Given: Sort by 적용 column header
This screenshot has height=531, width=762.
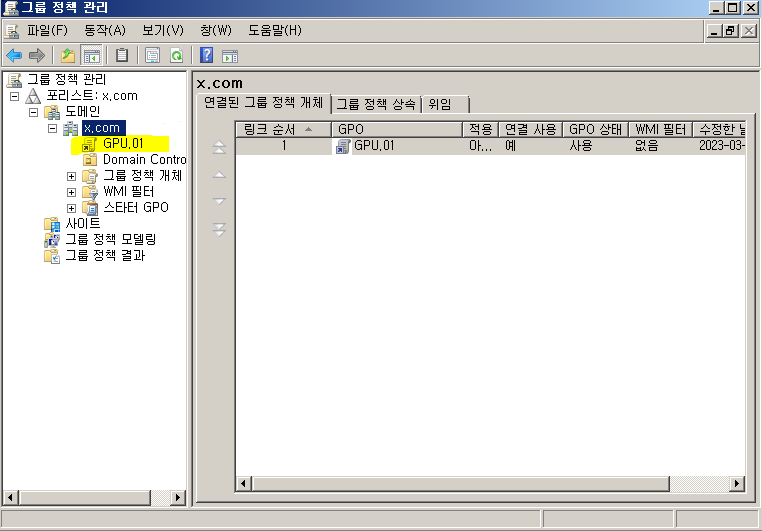Looking at the screenshot, I should click(x=481, y=129).
